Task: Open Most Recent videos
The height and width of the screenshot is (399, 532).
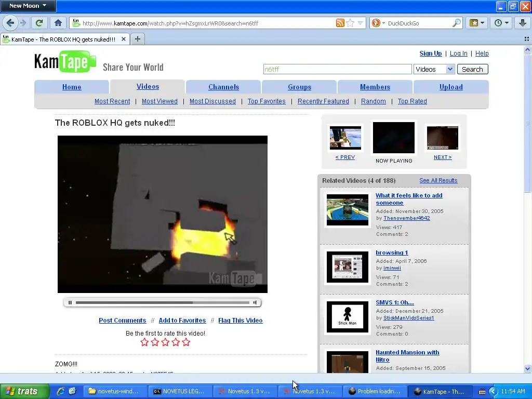Action: pos(112,101)
